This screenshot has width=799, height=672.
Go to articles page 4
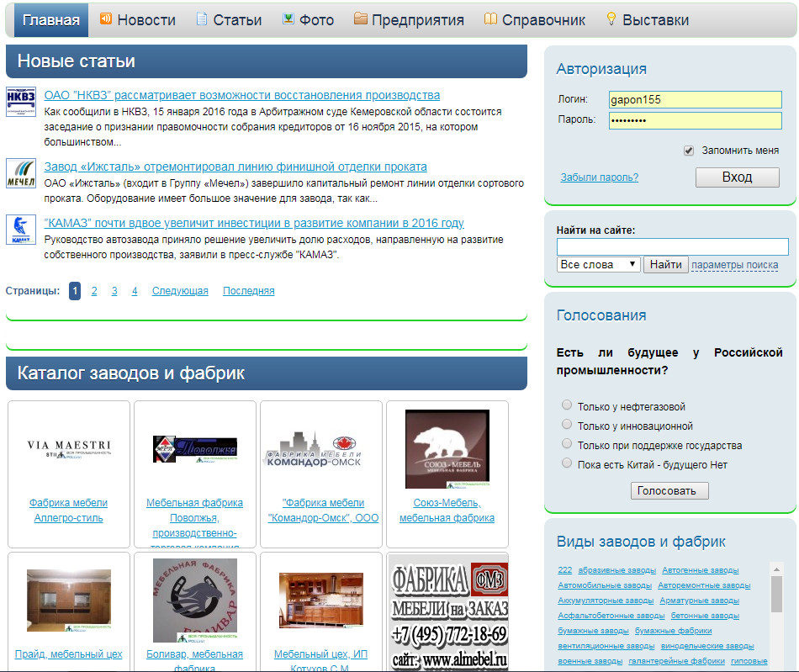(135, 291)
